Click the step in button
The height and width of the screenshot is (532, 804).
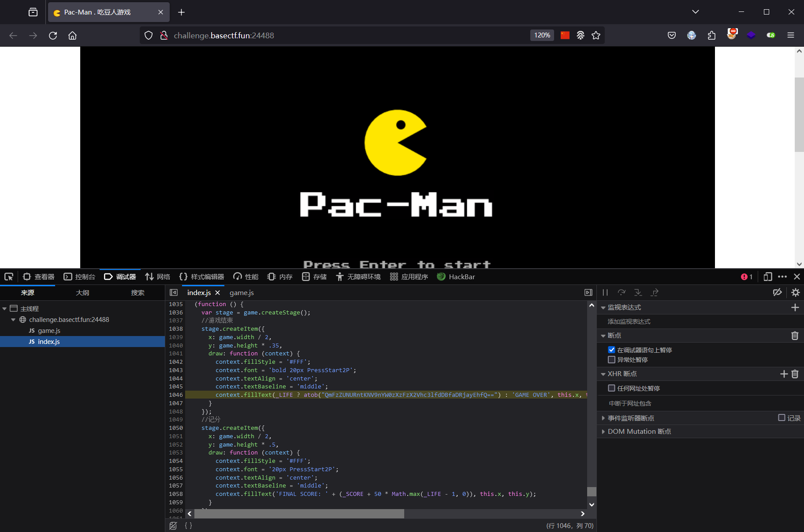point(638,292)
